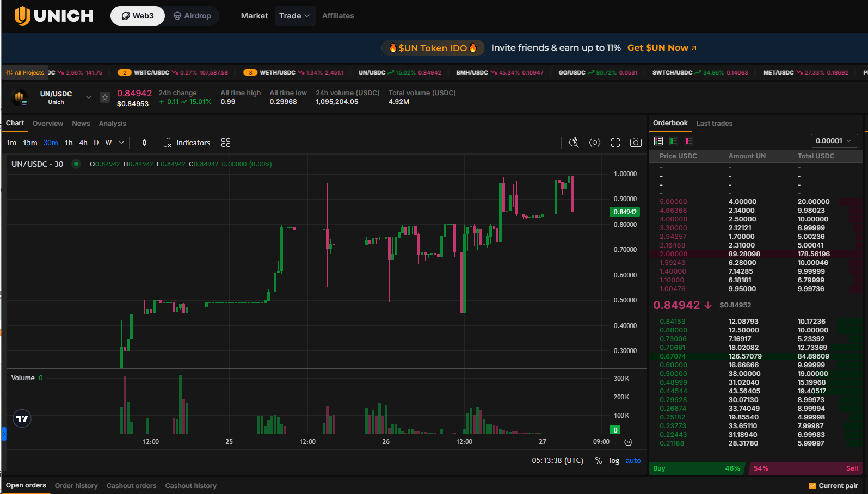Expand UN/USDC pair selector chevron
Viewport: 868px width, 494px height.
pyautogui.click(x=89, y=97)
